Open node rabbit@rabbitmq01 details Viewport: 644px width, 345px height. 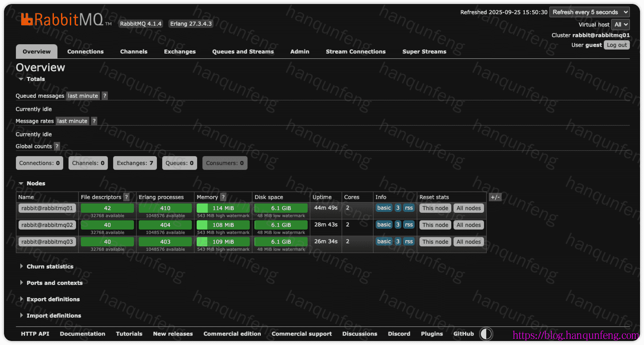click(47, 208)
